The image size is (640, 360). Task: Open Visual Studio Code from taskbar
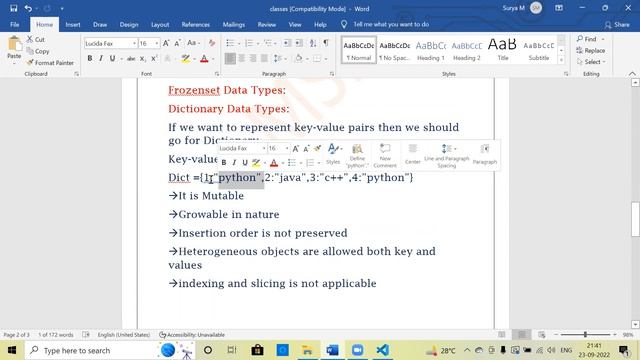pyautogui.click(x=382, y=350)
